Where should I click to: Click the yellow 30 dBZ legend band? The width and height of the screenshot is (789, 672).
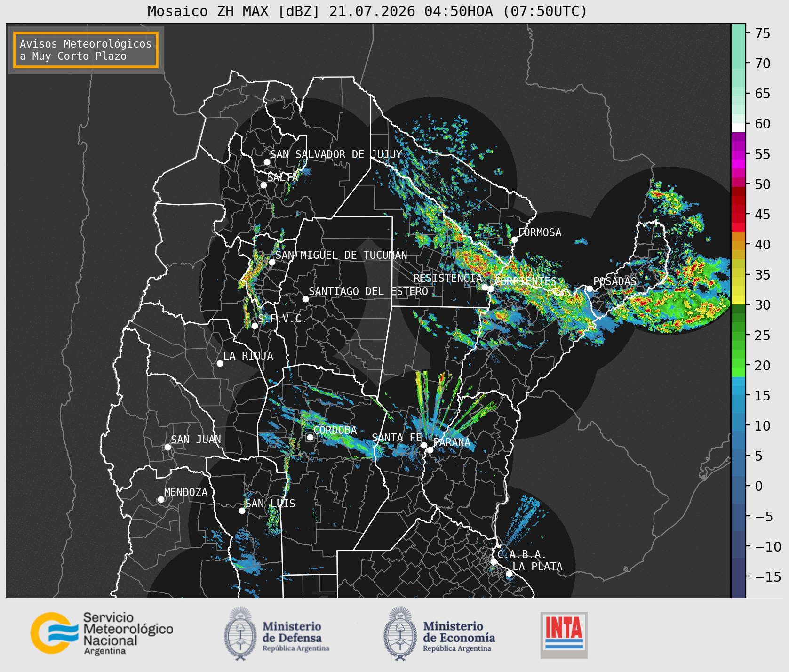[x=738, y=300]
